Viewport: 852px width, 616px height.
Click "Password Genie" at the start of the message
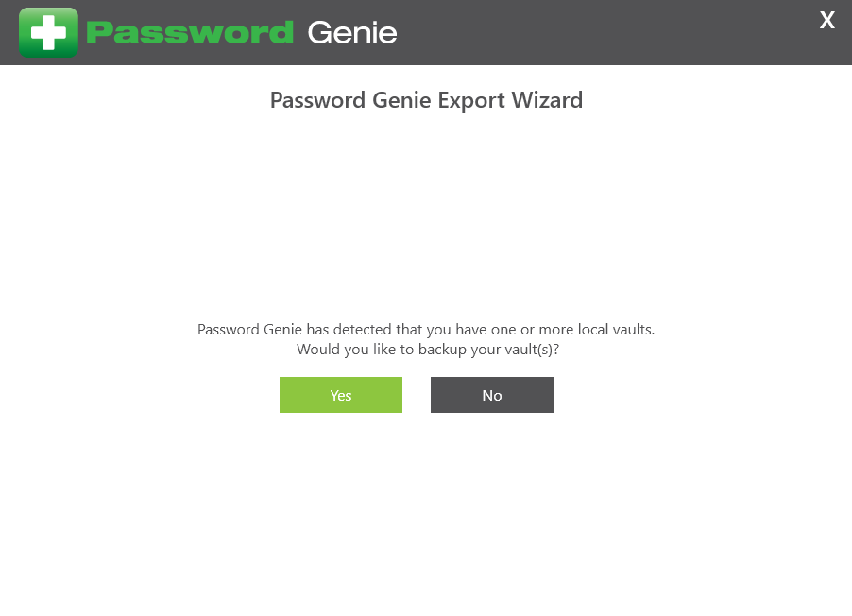[249, 330]
